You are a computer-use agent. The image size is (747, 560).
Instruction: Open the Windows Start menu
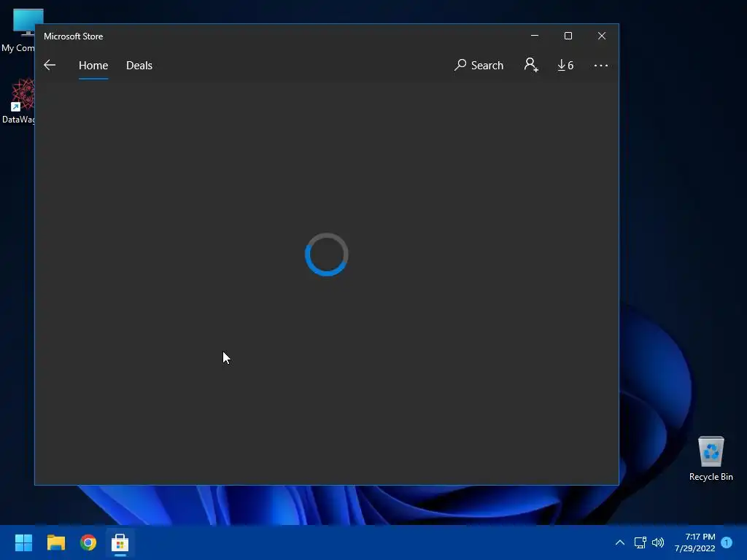click(23, 542)
